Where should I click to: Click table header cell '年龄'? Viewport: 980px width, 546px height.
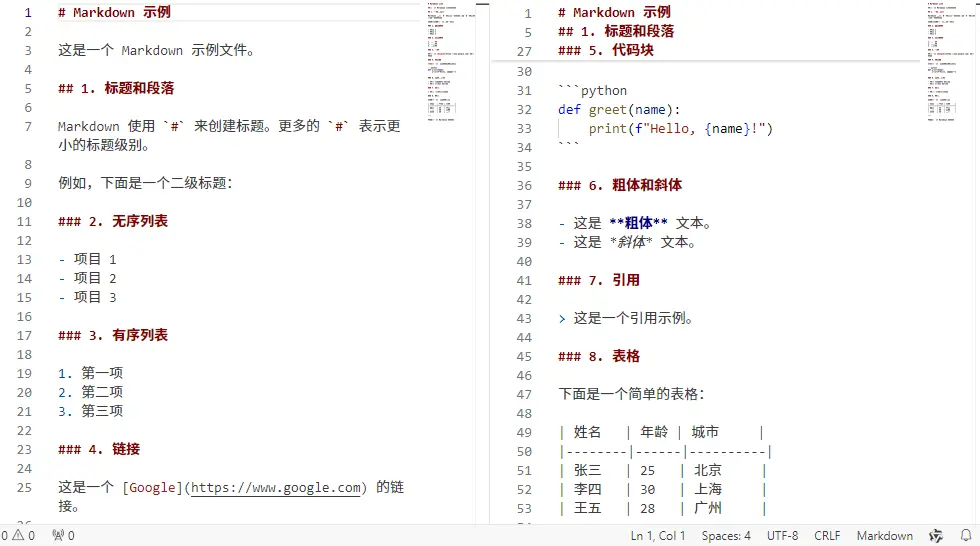(654, 432)
